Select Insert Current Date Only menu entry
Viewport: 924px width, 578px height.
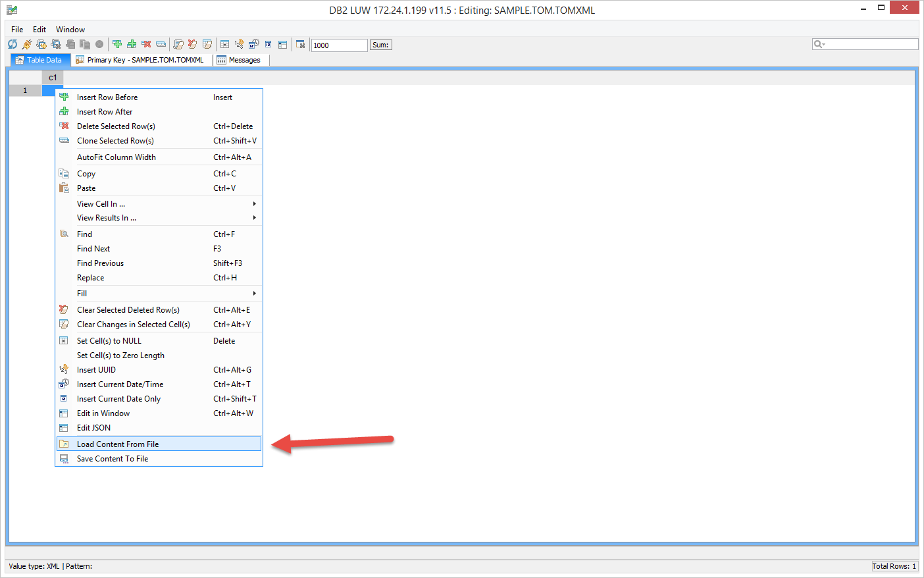(x=159, y=399)
